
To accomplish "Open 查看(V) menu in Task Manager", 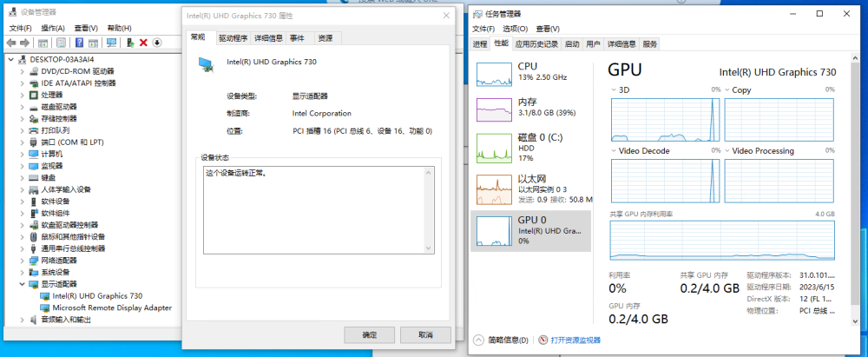I will 548,29.
